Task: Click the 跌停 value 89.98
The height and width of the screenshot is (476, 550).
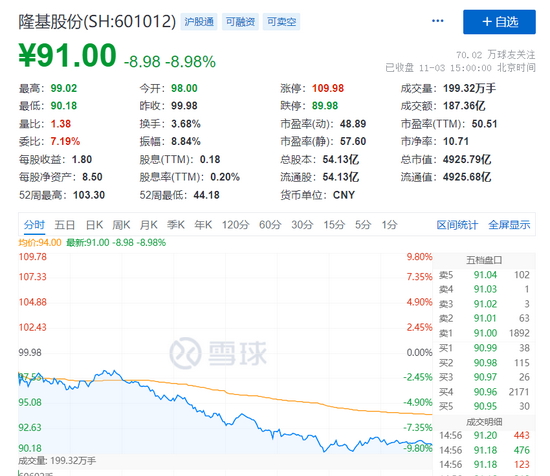Action: [x=325, y=106]
